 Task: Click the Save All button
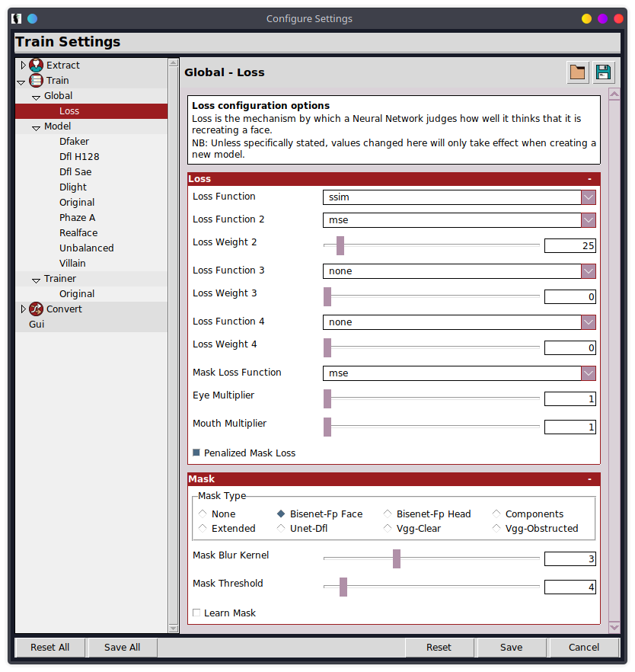point(122,648)
